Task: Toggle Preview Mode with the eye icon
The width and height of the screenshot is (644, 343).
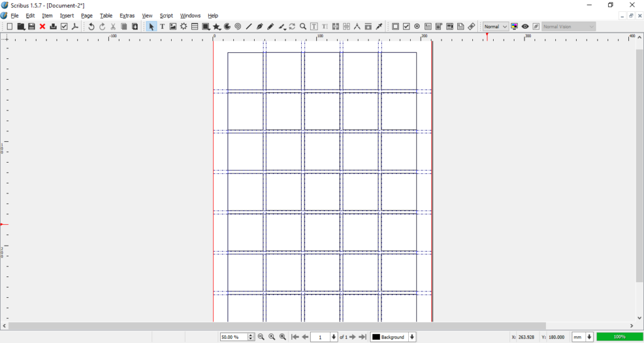Action: coord(525,26)
